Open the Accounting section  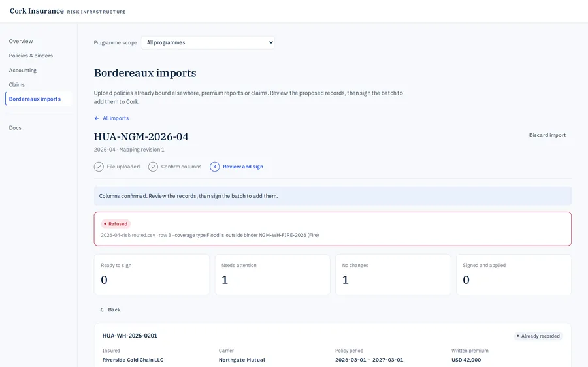(22, 70)
